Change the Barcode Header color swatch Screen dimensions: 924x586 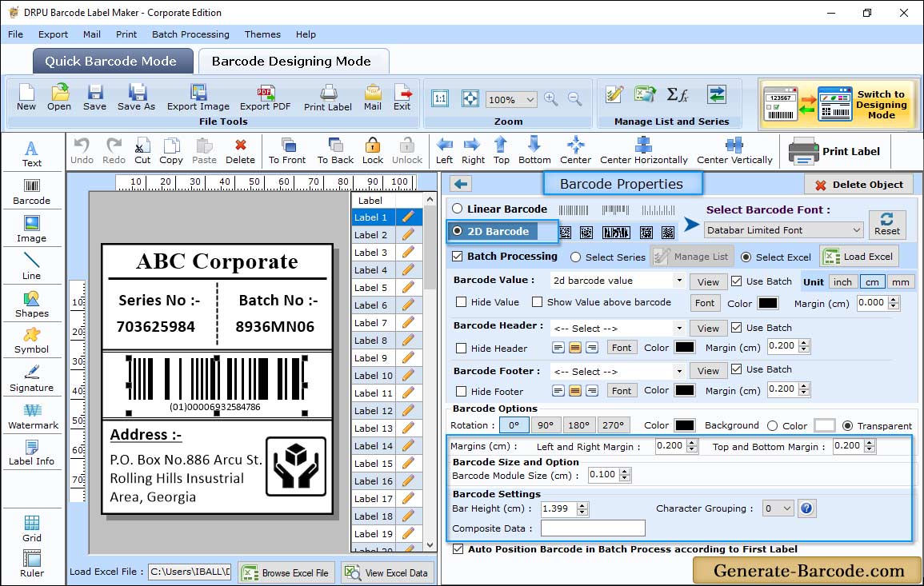[x=684, y=348]
